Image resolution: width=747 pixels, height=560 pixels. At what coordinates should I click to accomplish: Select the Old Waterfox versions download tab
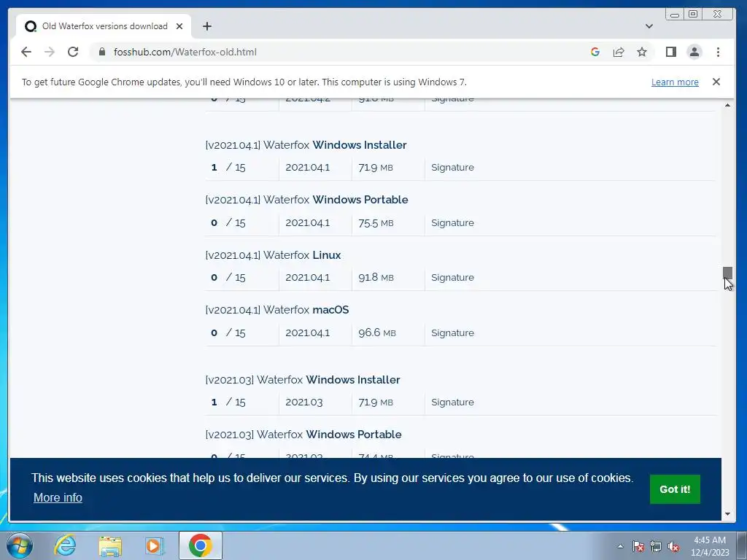pos(104,26)
